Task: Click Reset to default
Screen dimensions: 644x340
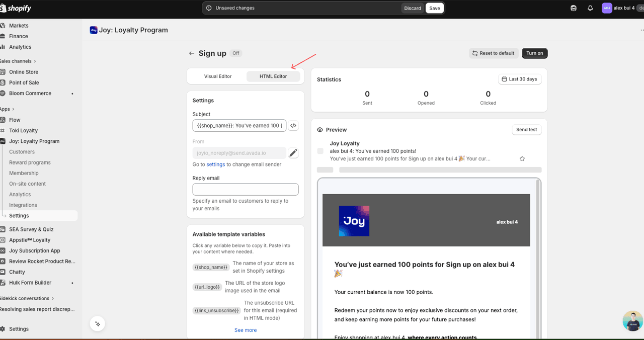Action: tap(493, 53)
